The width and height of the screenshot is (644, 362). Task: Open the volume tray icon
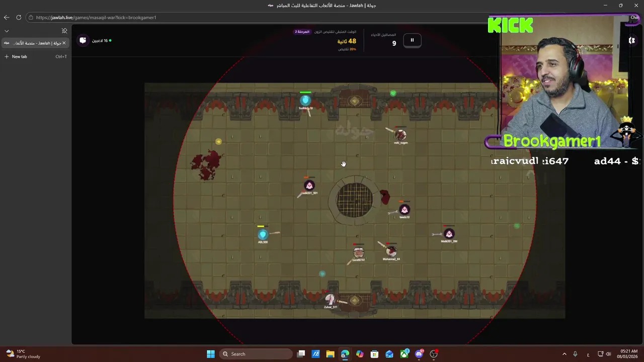[x=608, y=354]
